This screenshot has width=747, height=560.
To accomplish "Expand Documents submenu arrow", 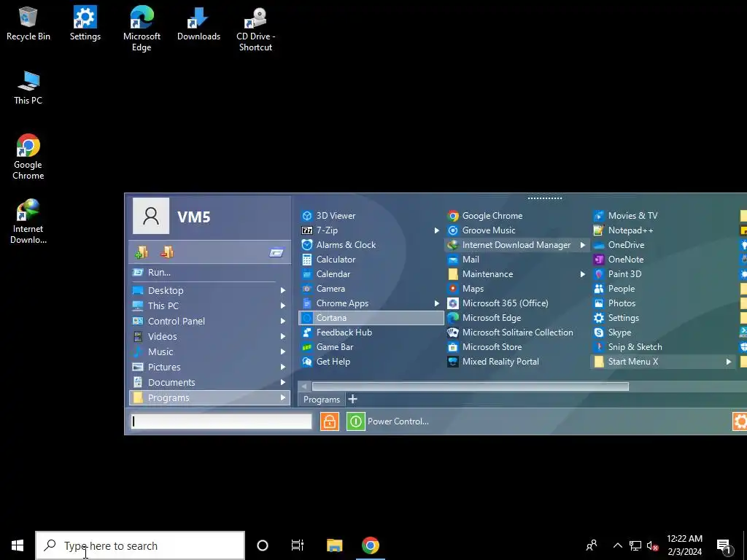I will (283, 382).
